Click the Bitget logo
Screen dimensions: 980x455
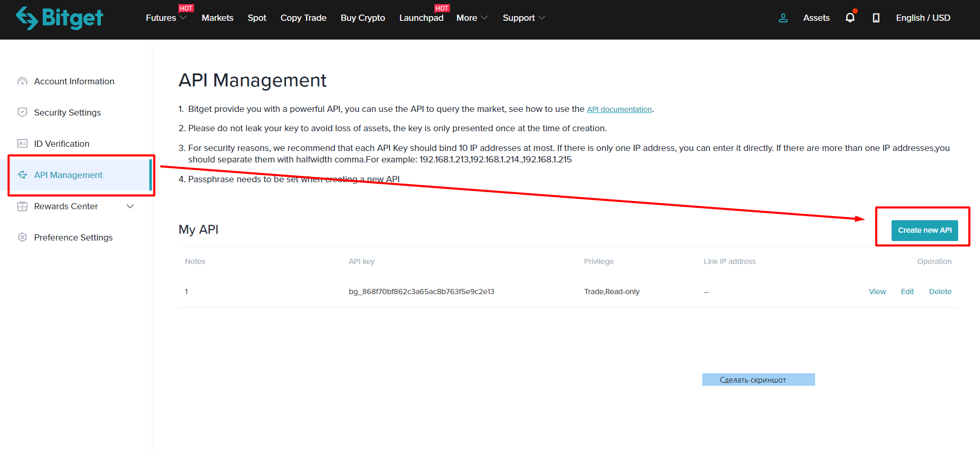click(59, 18)
